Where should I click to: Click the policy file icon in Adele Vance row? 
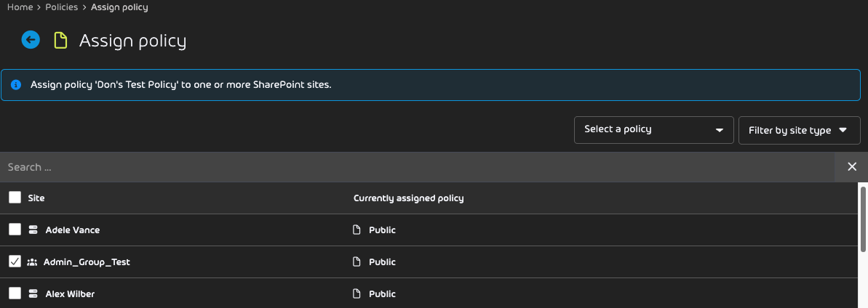pyautogui.click(x=357, y=230)
